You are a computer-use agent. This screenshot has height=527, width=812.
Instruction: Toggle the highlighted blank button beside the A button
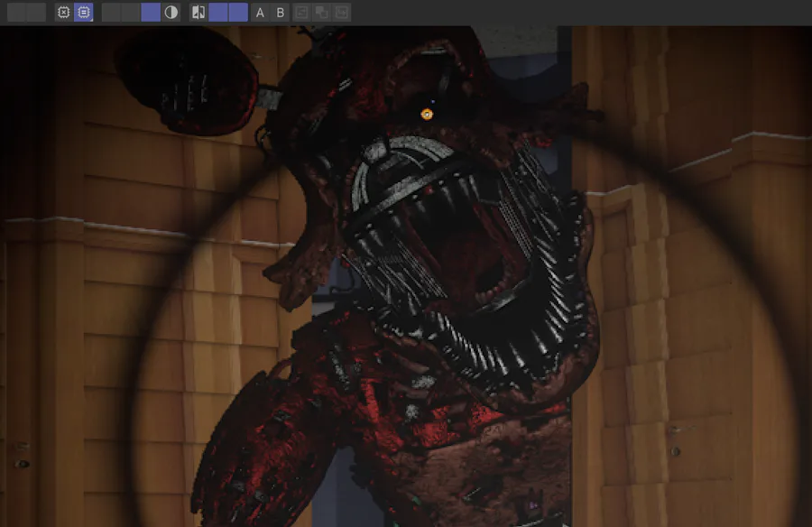click(238, 13)
